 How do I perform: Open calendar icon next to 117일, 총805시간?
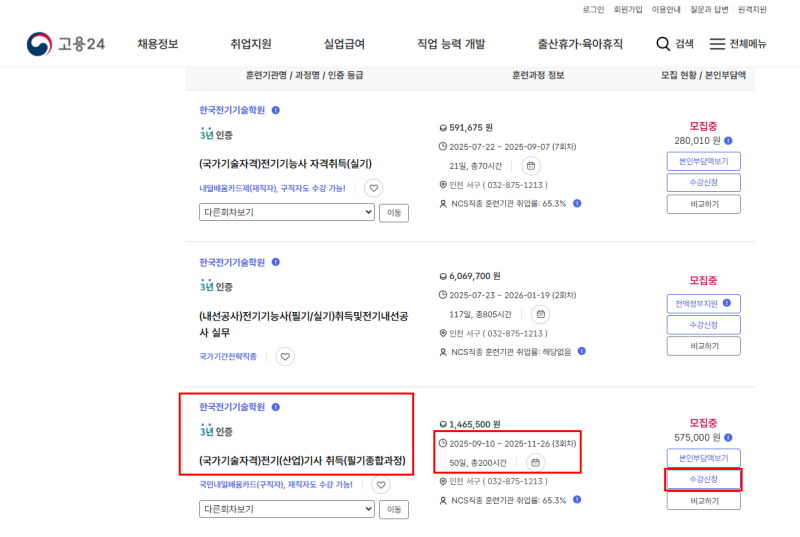click(x=541, y=314)
